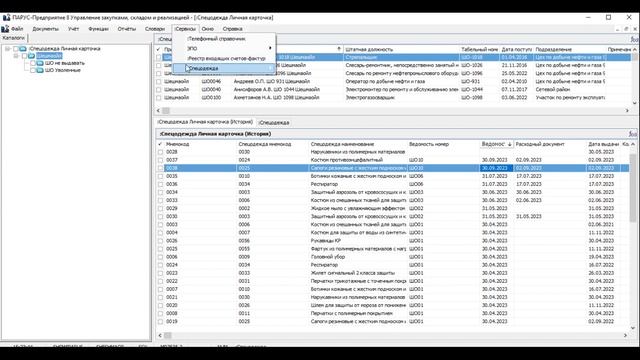Screen dimensions: 640x360
Task: Open the Учет menu
Action: [x=73, y=29]
